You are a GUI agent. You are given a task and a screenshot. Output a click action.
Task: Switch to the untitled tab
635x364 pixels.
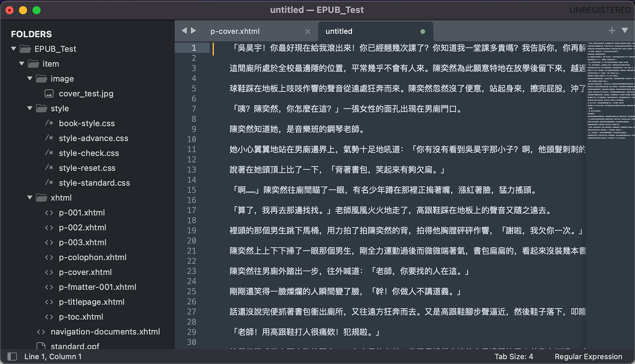(339, 31)
